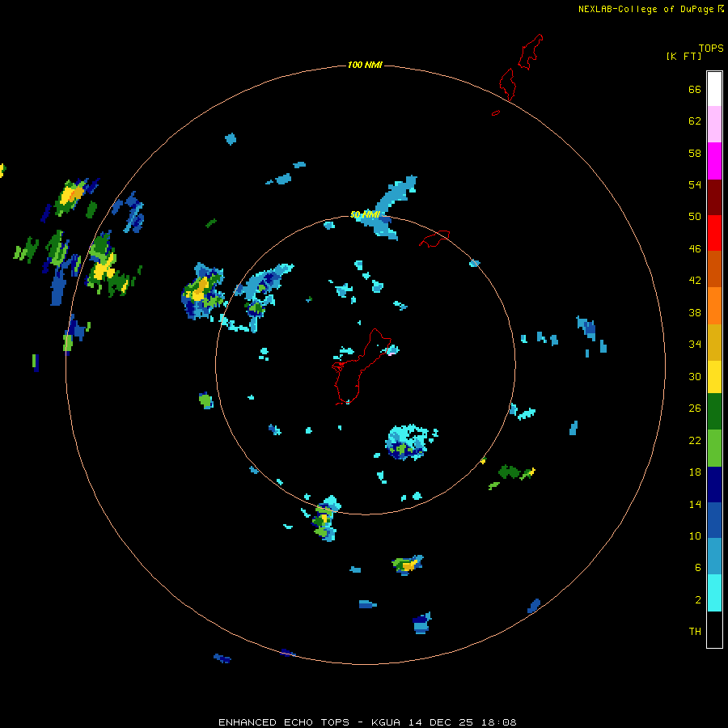Screen dimensions: 728x728
Task: Click the "46" legend value
Action: coord(695,249)
